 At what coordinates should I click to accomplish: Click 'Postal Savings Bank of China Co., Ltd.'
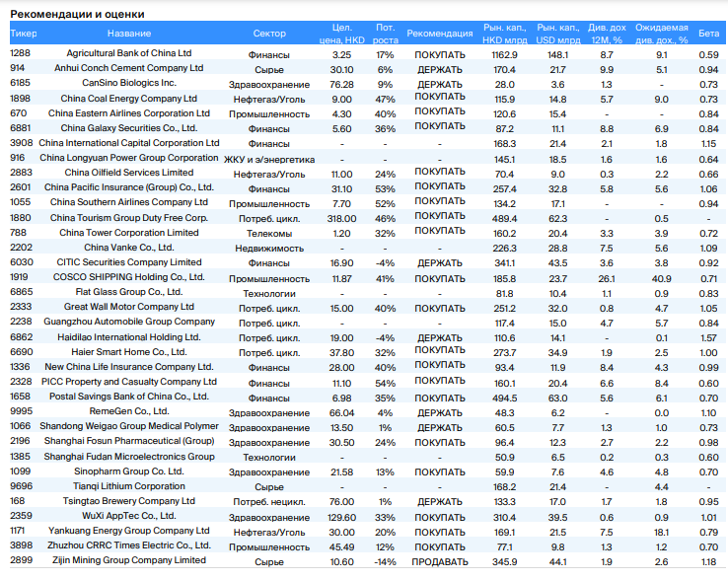tap(129, 398)
